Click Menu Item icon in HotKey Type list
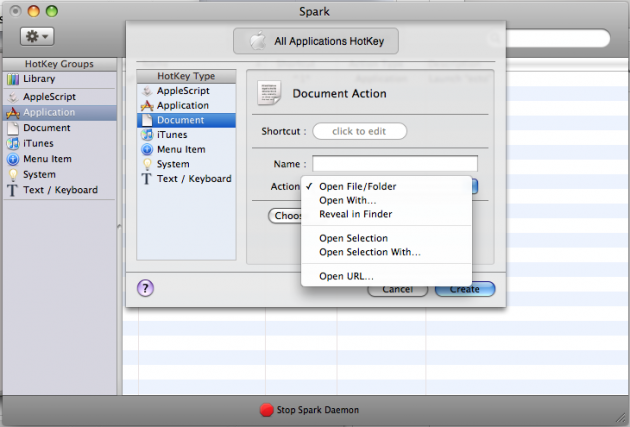 [x=147, y=149]
